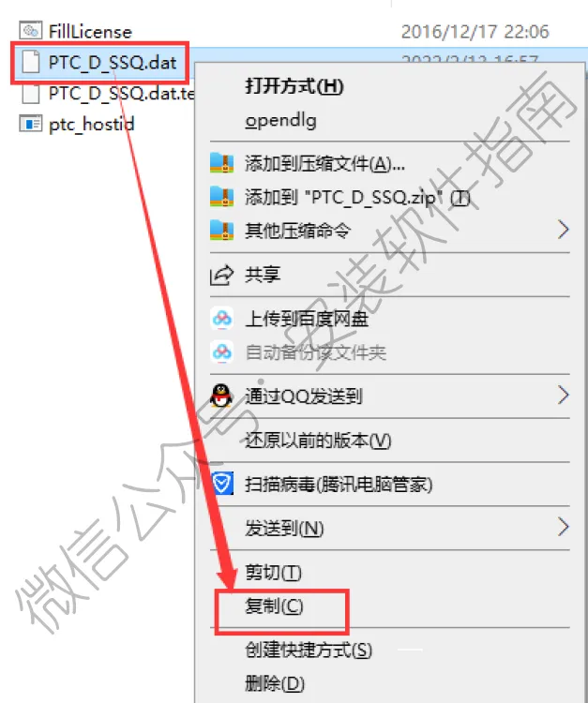Click the share icon next to 共享
The width and height of the screenshot is (588, 703).
coord(221,275)
